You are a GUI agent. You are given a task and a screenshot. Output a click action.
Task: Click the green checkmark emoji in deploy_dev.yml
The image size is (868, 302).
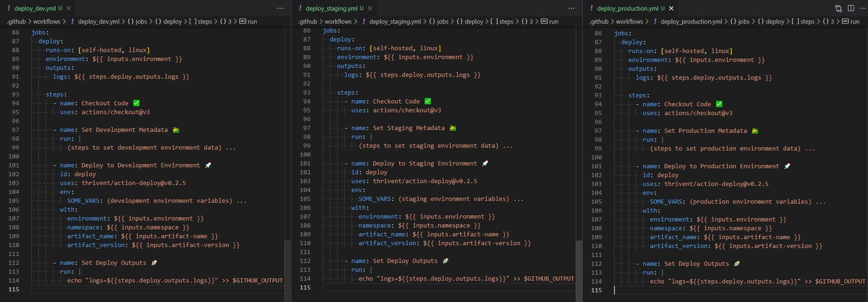tap(136, 103)
